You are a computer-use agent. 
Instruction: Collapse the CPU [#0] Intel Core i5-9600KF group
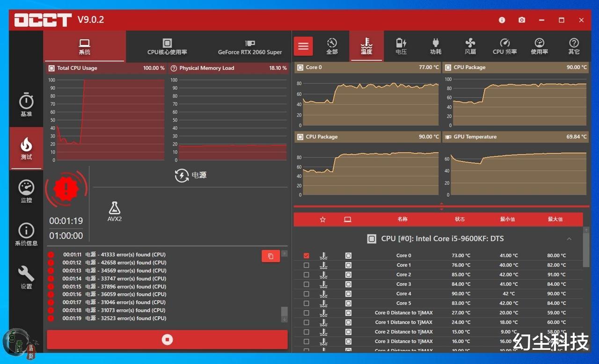pyautogui.click(x=569, y=239)
